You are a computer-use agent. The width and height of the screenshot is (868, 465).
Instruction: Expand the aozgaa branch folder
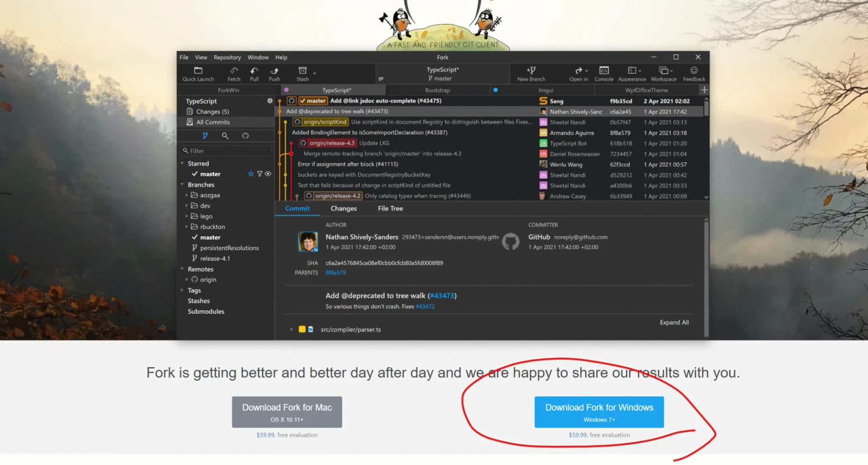tap(187, 195)
